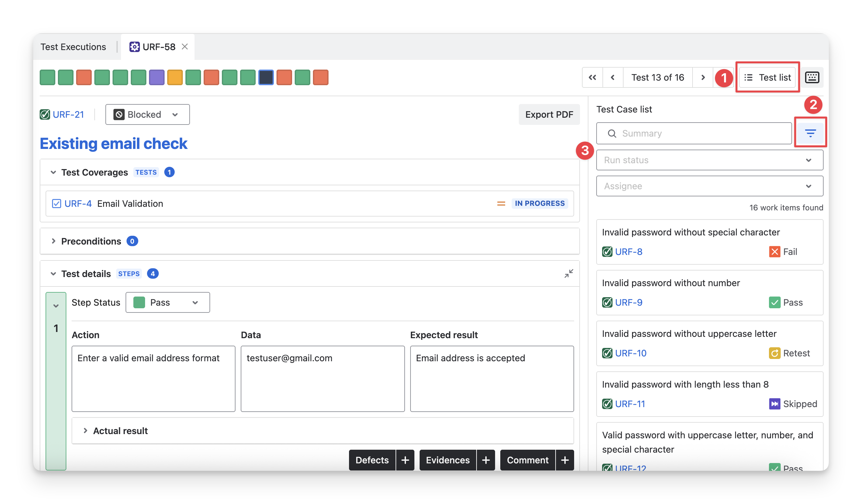Expand the Preconditions section
The height and width of the screenshot is (504, 862).
click(54, 241)
